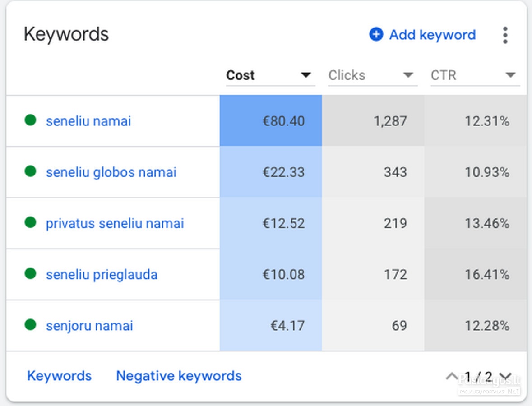This screenshot has width=532, height=406.
Task: Open the senjoru namai keyword link
Action: pyautogui.click(x=90, y=326)
